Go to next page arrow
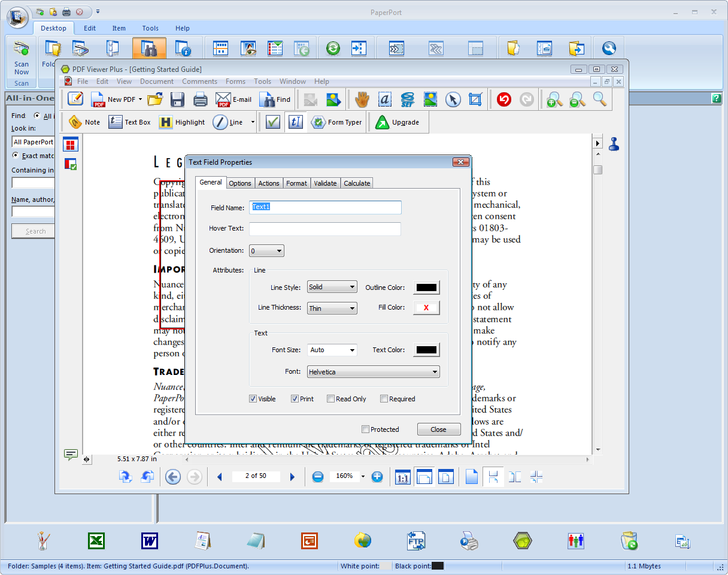 [x=292, y=477]
